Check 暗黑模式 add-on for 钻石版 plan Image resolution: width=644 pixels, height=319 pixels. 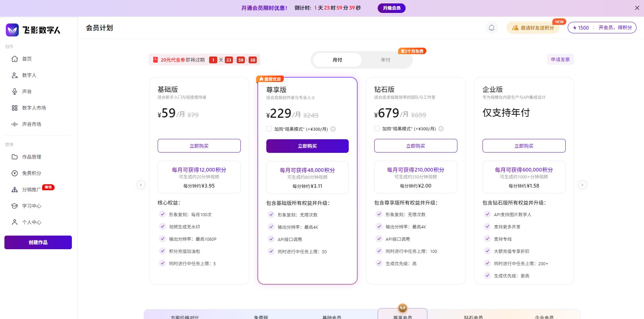pyautogui.click(x=377, y=129)
